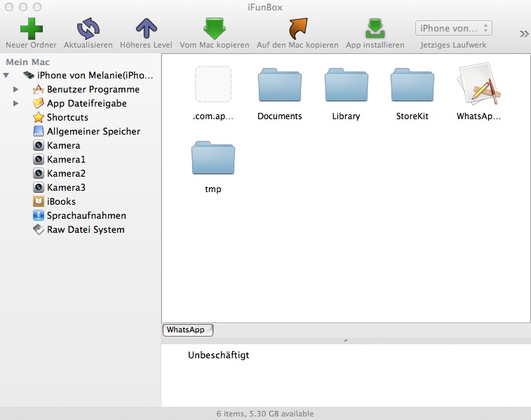Screen dimensions: 531x420
Task: Select the Kamera3 camera icon
Action: point(39,187)
